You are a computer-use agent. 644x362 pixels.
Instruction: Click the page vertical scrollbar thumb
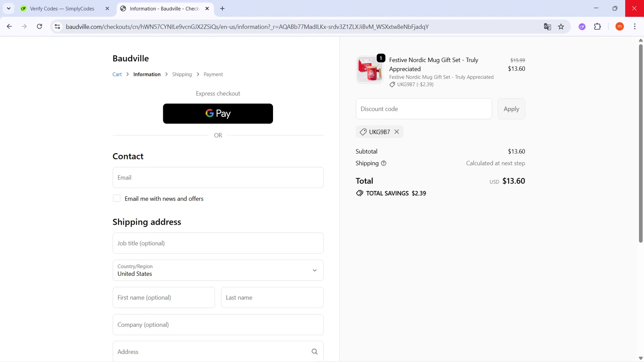641,143
